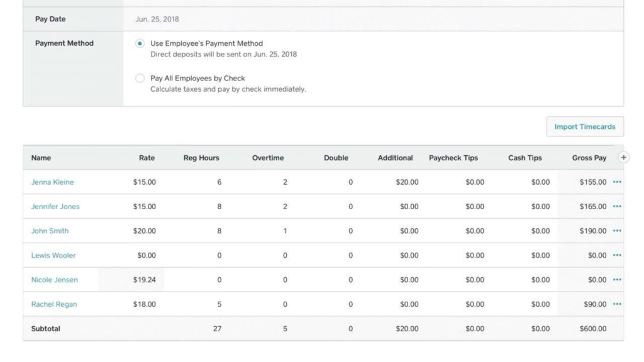Open overflow menu beside Lewis Wooler's gross pay
Image resolution: width=644 pixels, height=362 pixels.
click(x=618, y=255)
